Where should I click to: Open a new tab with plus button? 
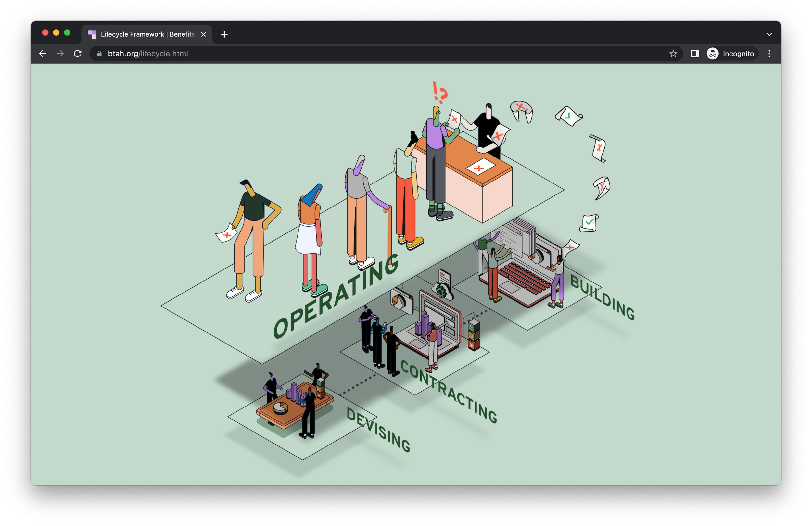[224, 34]
